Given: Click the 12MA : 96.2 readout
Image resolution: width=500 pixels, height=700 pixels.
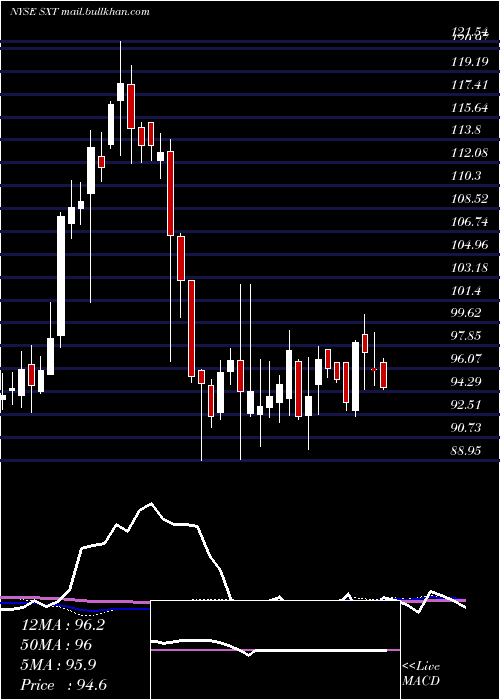Looking at the screenshot, I should point(62,625).
